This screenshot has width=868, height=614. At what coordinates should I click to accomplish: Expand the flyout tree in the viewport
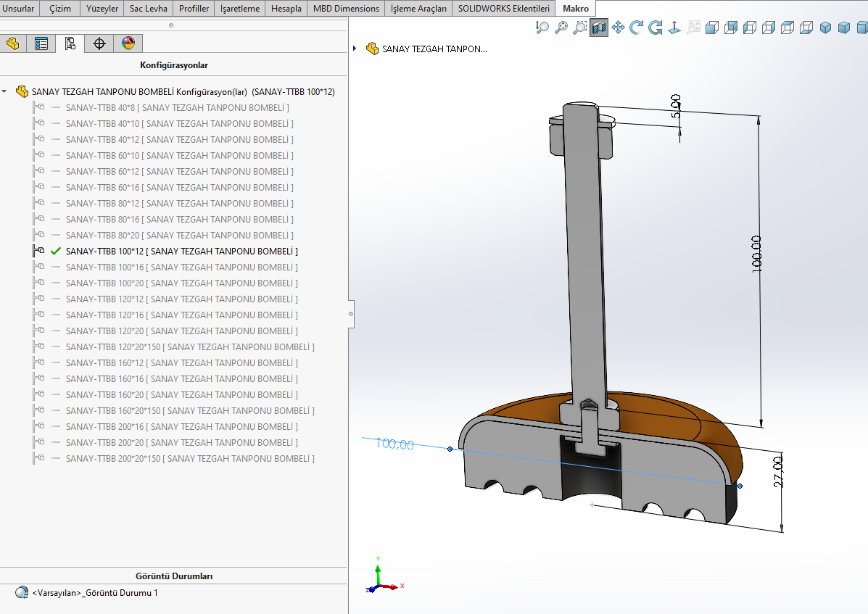coord(355,49)
